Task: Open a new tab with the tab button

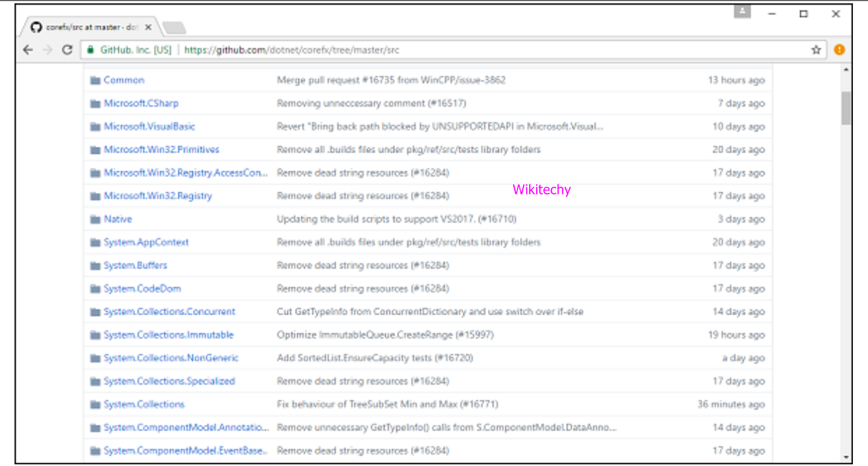Action: point(174,27)
